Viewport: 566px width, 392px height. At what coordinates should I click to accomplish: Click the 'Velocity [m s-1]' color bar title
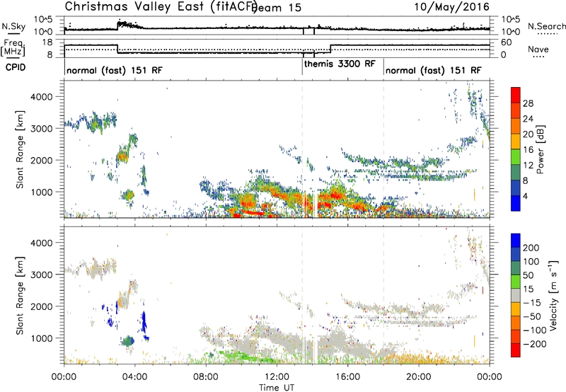[x=553, y=295]
